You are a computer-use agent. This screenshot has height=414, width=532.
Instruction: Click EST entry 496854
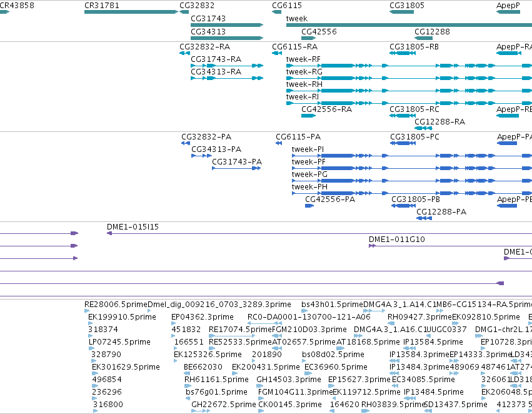click(x=106, y=380)
